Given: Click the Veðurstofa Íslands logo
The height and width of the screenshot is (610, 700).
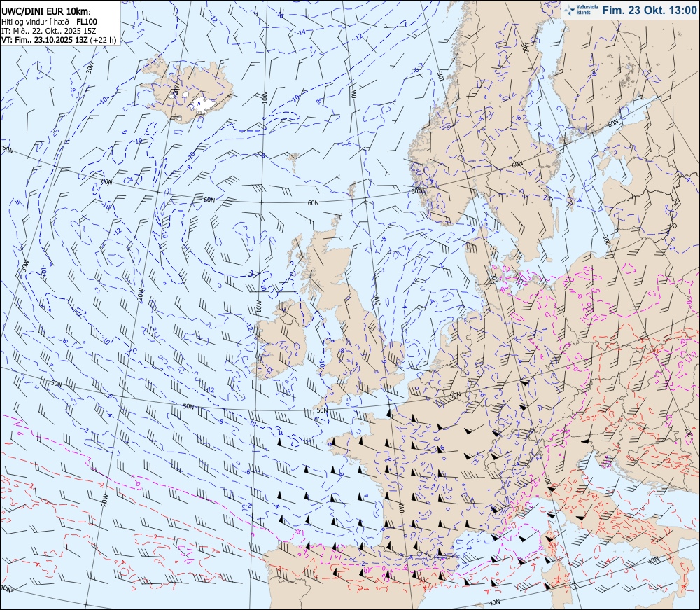Looking at the screenshot, I should pos(580,10).
